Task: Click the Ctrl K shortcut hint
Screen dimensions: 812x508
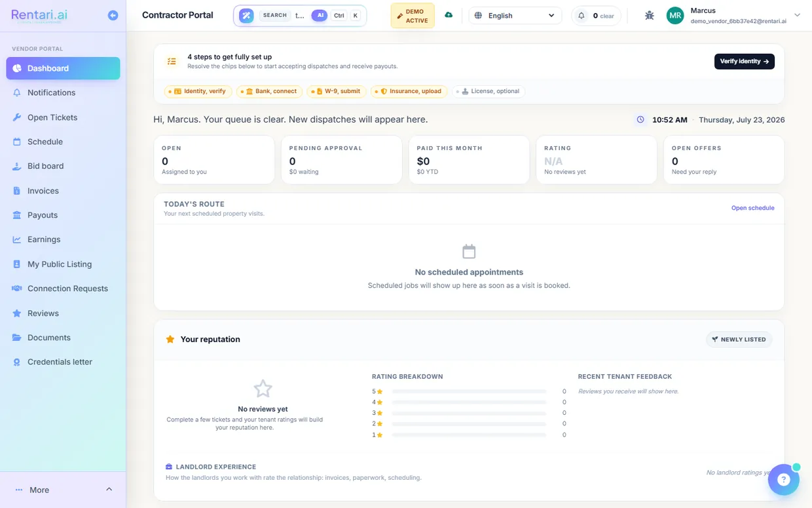Action: click(347, 15)
